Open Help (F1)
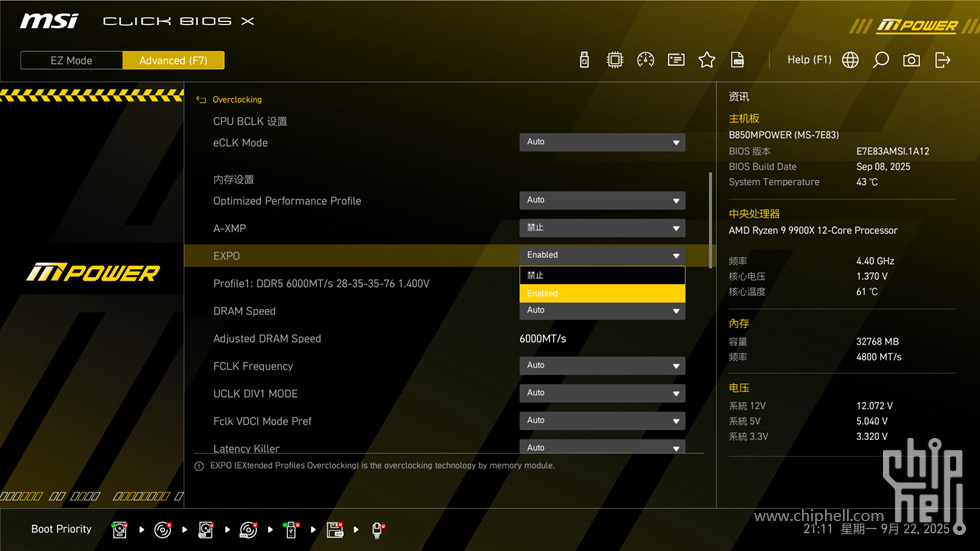Image resolution: width=980 pixels, height=551 pixels. [809, 60]
